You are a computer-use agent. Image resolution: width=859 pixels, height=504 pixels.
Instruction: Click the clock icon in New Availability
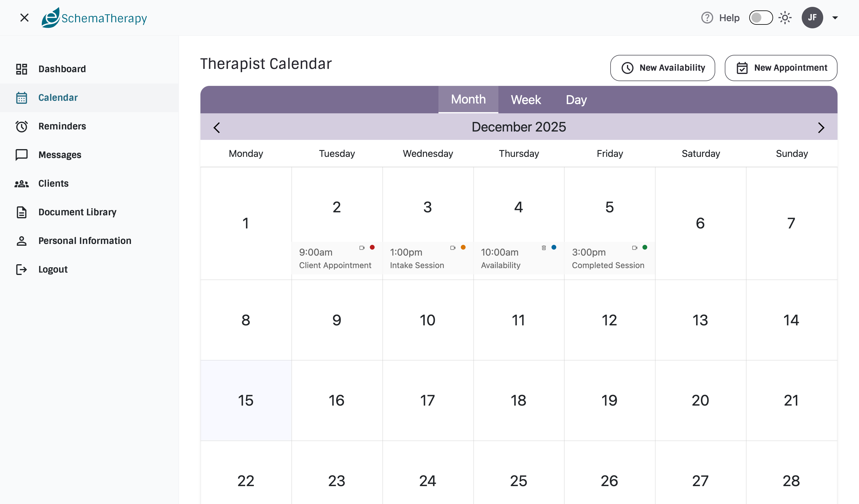pyautogui.click(x=627, y=68)
